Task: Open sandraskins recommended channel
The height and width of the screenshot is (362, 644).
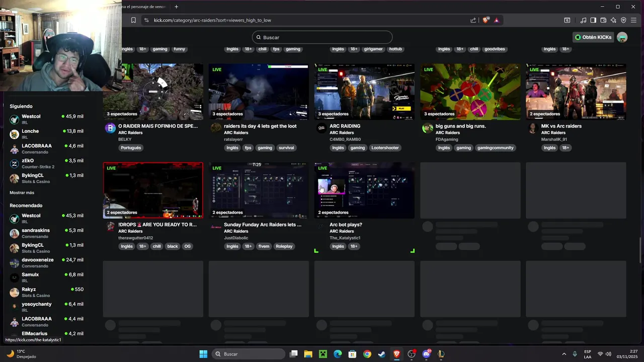Action: pos(47,233)
